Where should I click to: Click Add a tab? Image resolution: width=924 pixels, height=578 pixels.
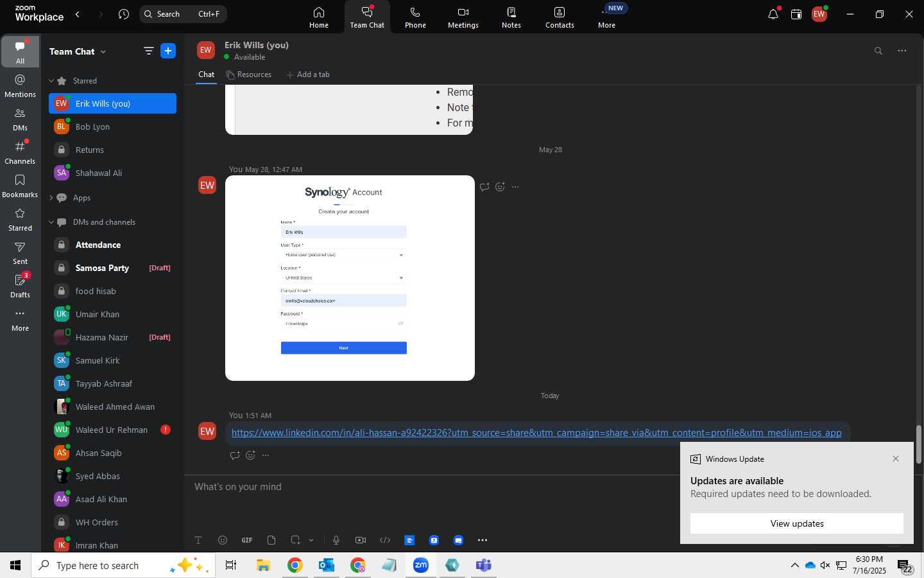click(x=308, y=74)
